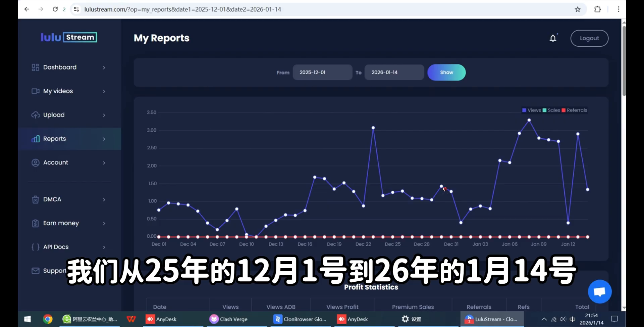Open Chrome from taskbar
Image resolution: width=644 pixels, height=327 pixels.
point(48,319)
